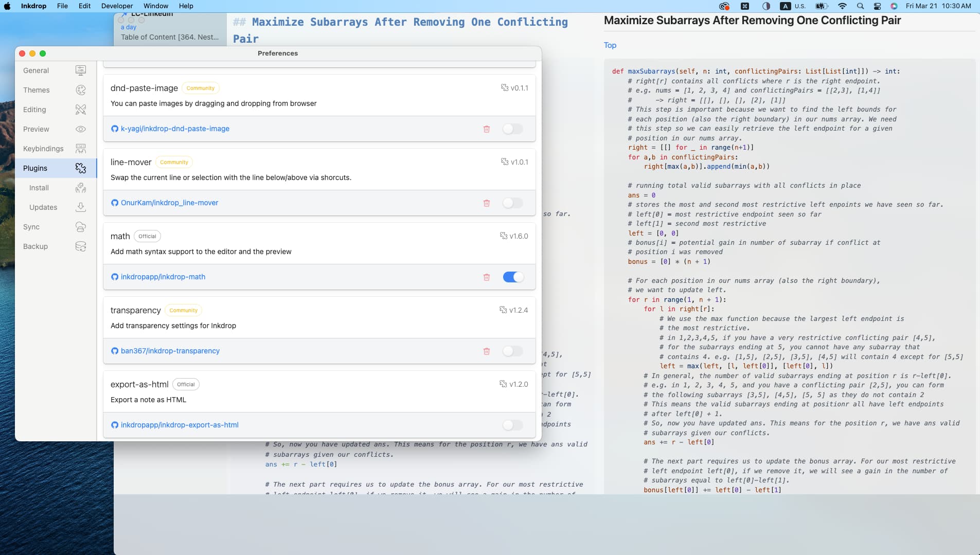Click the Sync cloud icon
This screenshot has height=555, width=980.
click(81, 227)
